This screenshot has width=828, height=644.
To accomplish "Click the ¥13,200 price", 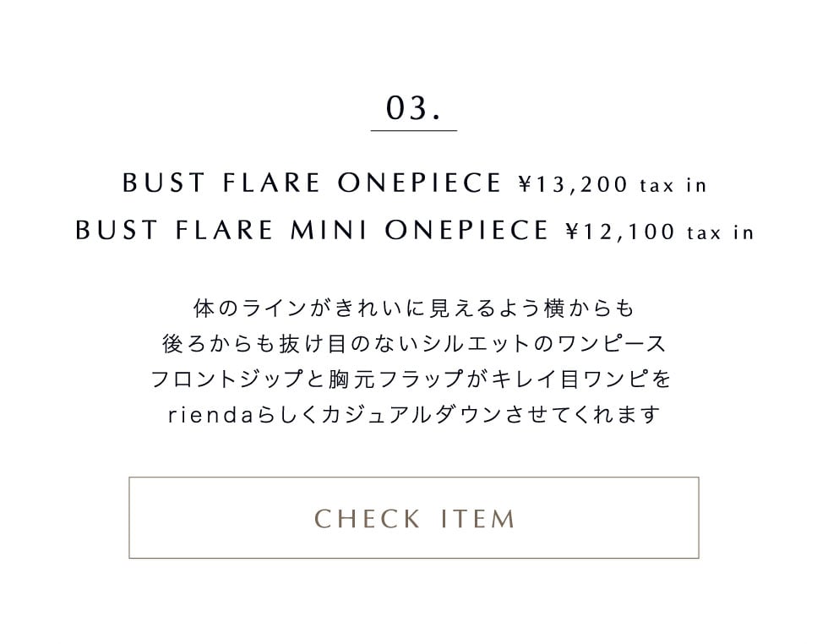I will point(573,184).
